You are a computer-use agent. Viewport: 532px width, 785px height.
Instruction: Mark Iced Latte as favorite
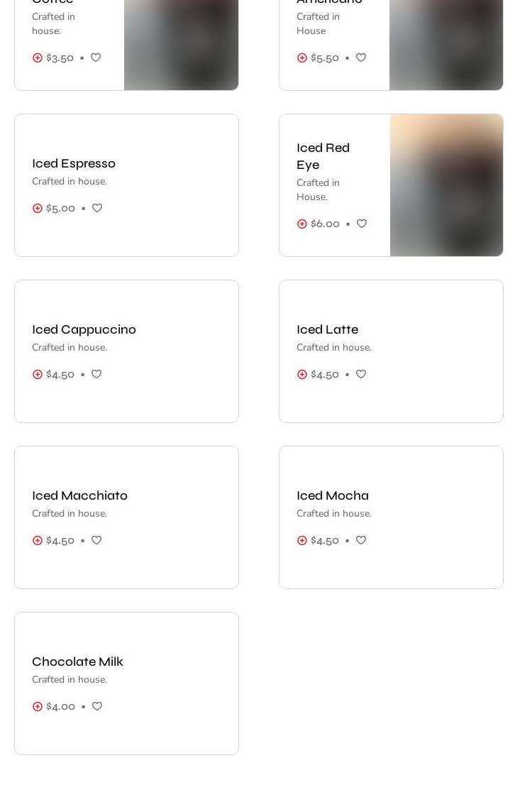361,374
